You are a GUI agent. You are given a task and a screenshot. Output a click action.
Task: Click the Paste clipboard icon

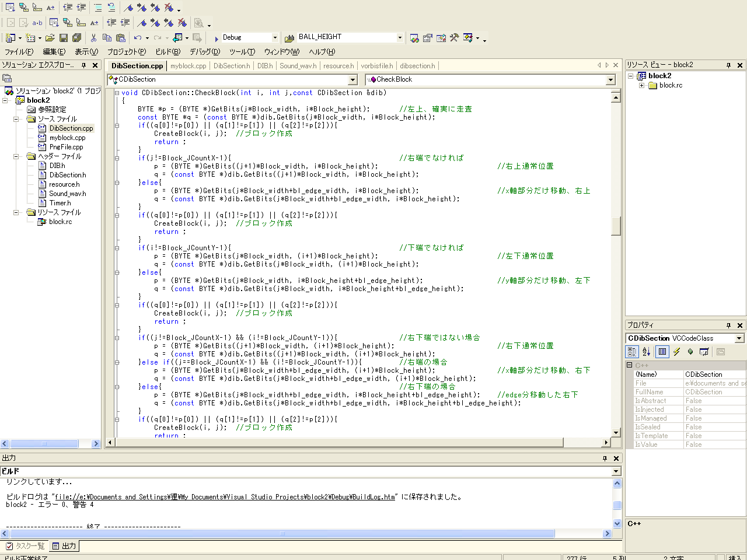click(121, 38)
